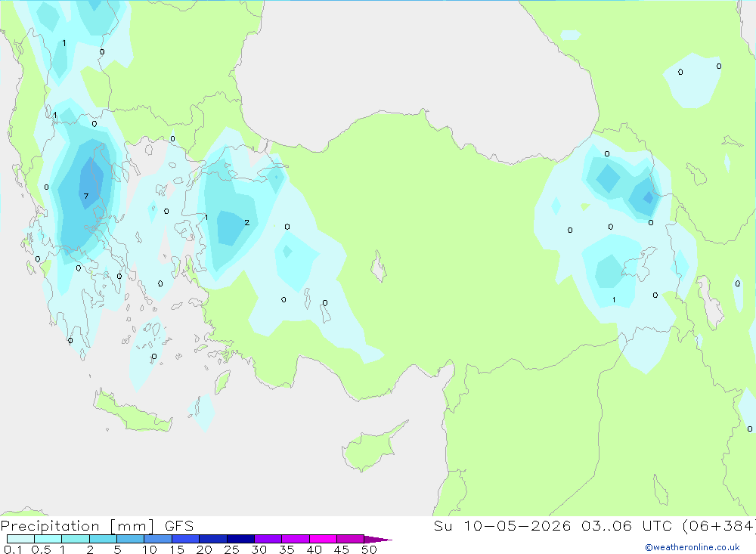Click the '45' legend scale label
Screen dimensions: 756x554
(x=342, y=549)
